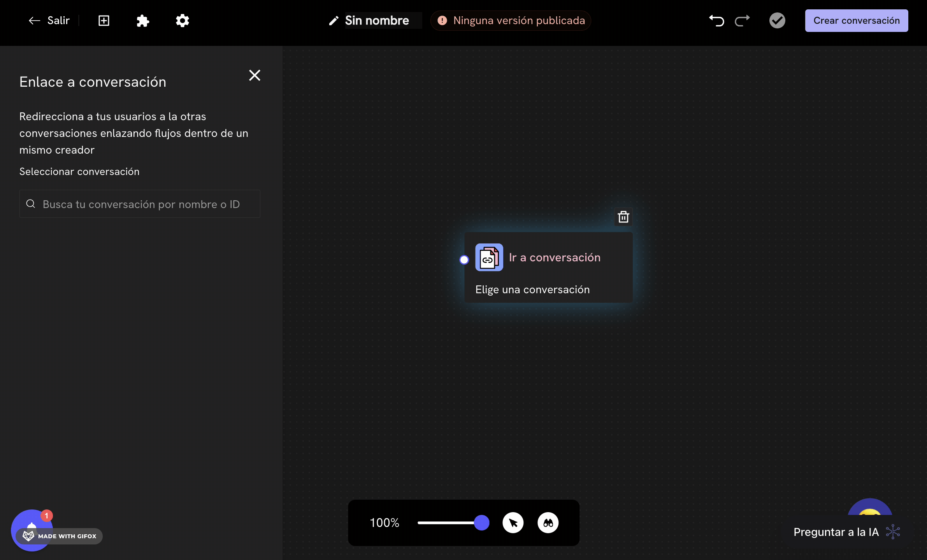The height and width of the screenshot is (560, 927).
Task: Focus the Busca tu conversación search field
Action: [140, 204]
